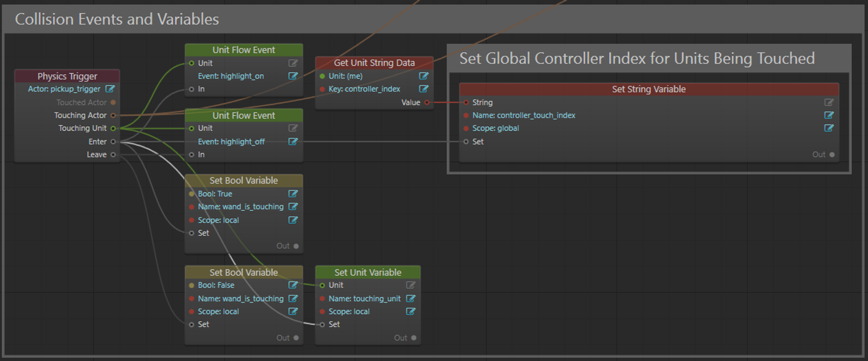Select the Get Unit String Data node header

pos(374,63)
